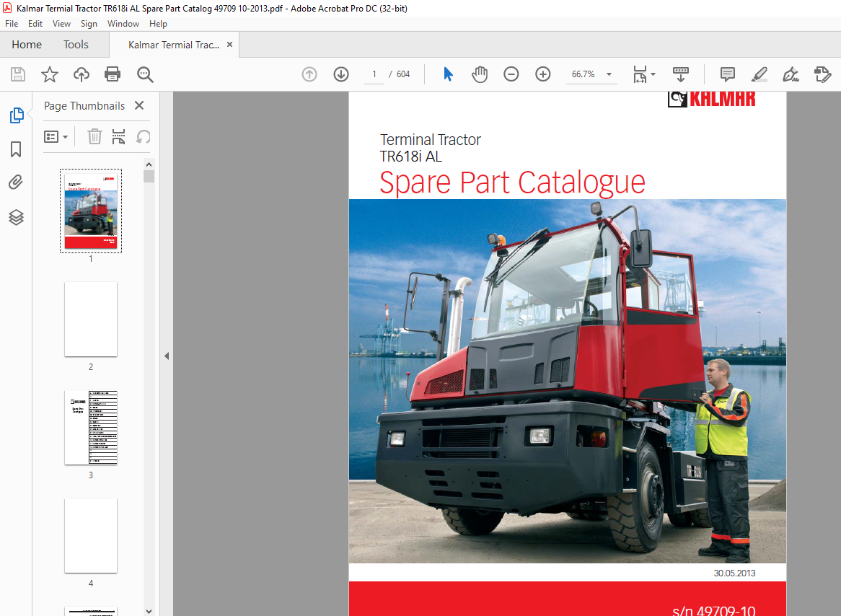Collapse the navigation pane with side arrow

[x=167, y=356]
